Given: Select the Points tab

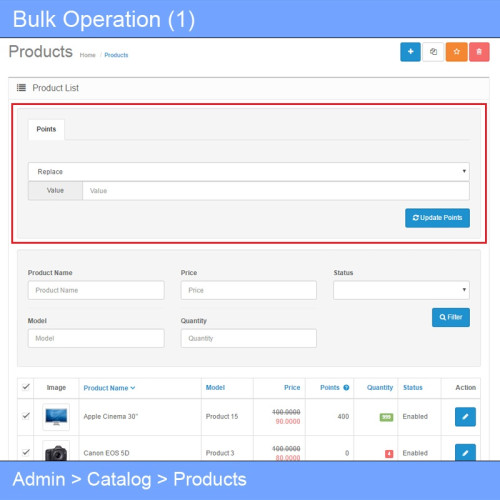Looking at the screenshot, I should (x=46, y=129).
